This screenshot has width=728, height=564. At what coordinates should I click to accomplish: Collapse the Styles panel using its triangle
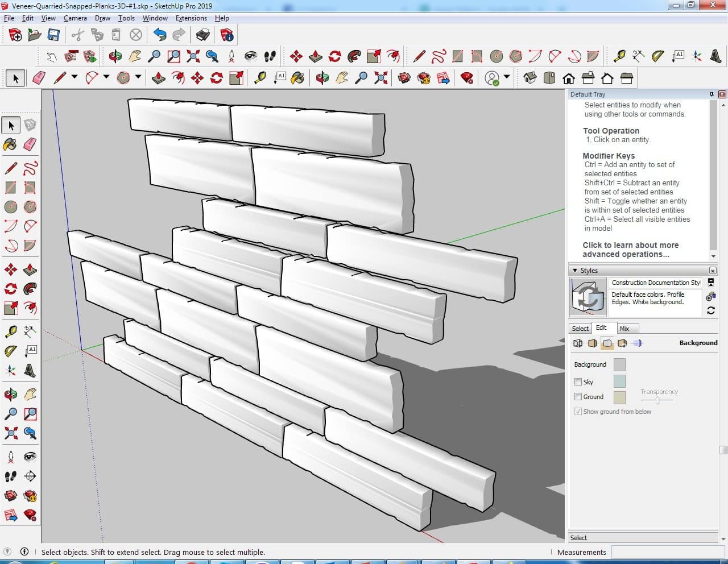click(x=575, y=271)
